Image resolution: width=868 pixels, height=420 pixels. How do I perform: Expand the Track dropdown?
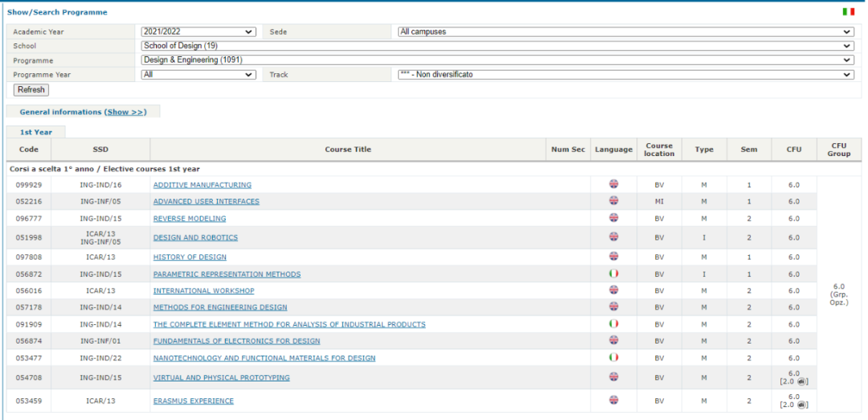(625, 74)
